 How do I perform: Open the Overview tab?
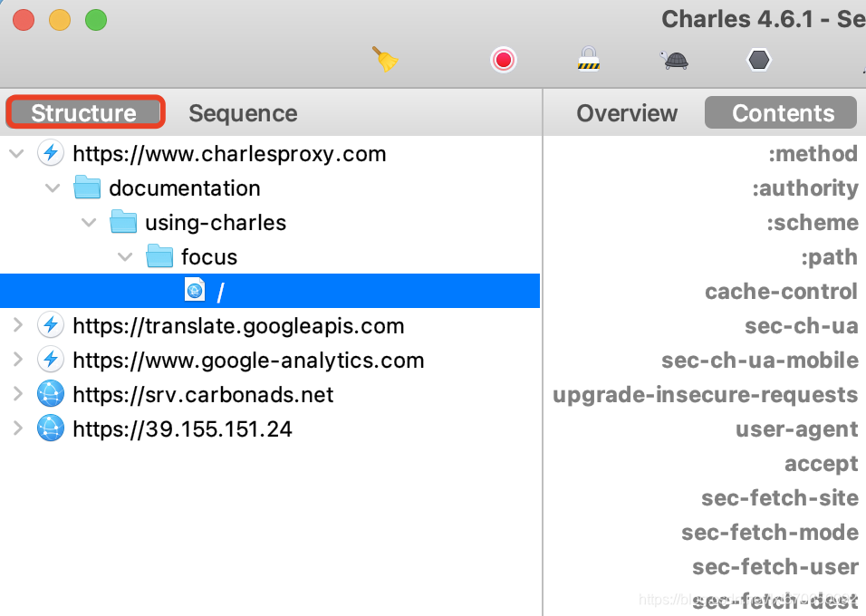click(x=627, y=113)
